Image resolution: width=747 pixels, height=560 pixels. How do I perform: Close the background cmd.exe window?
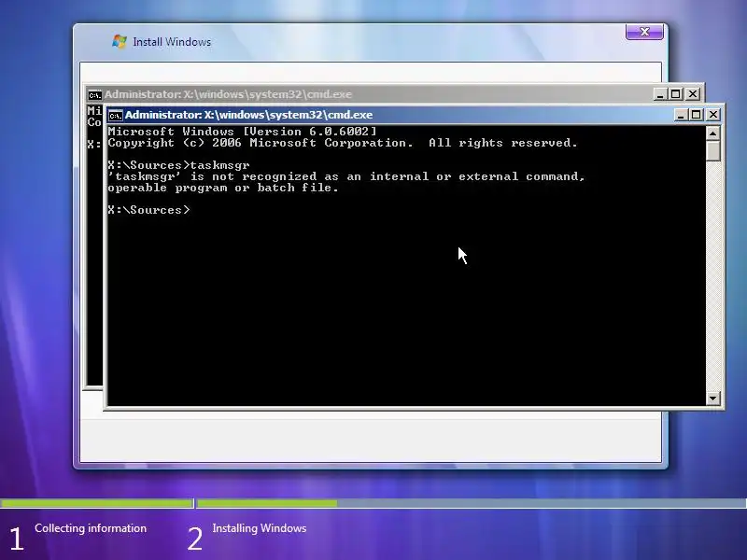pyautogui.click(x=692, y=94)
